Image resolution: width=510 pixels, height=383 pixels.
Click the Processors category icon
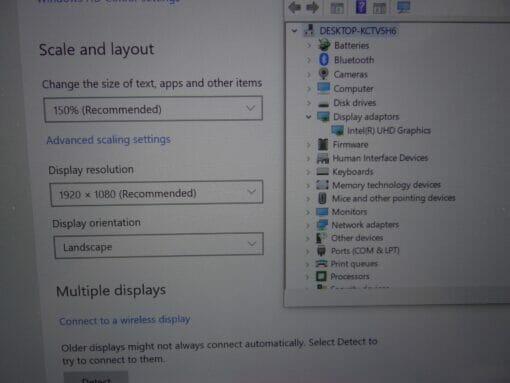[x=321, y=276]
